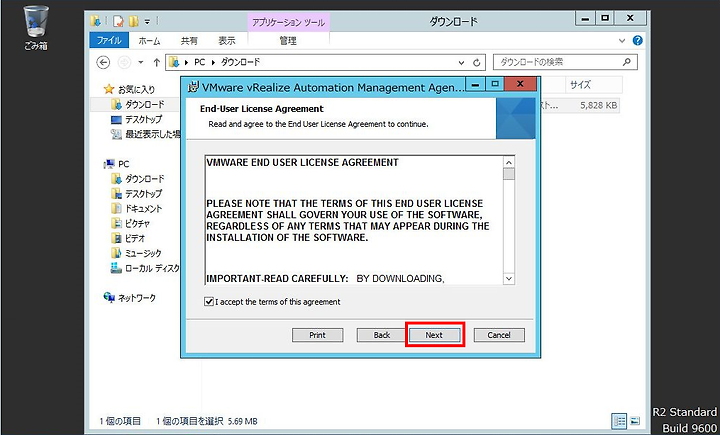Click the installer title bar icon
This screenshot has height=435, width=720.
(x=194, y=87)
